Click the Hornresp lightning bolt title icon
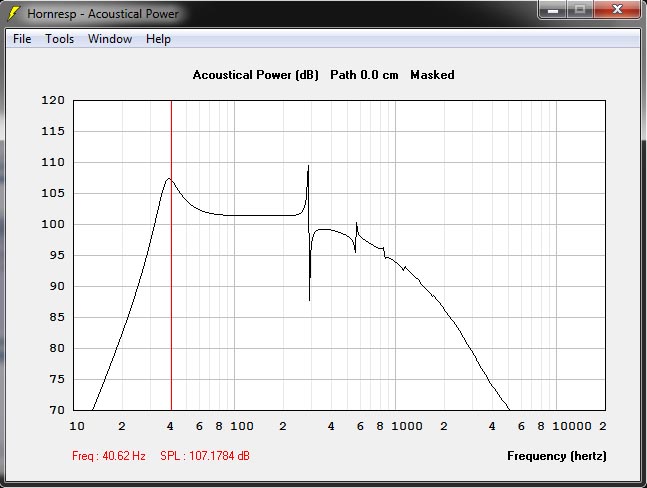The image size is (647, 488). 13,13
